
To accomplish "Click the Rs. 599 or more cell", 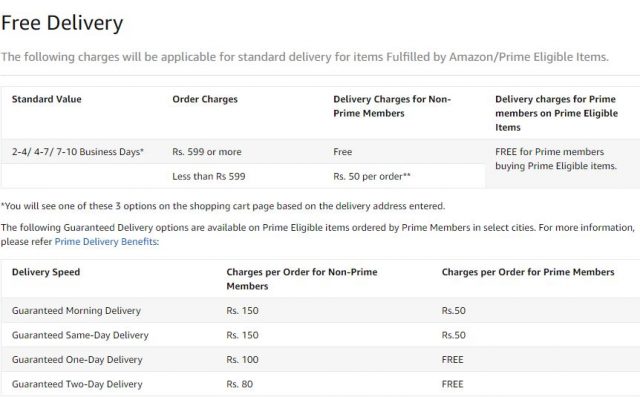I will point(207,152).
